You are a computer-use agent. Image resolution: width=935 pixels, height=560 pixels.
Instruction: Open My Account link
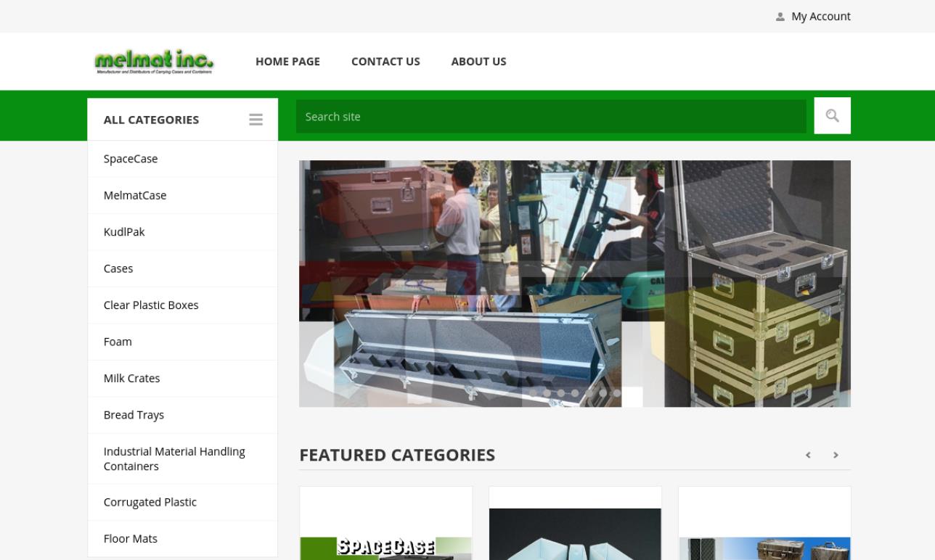[820, 17]
